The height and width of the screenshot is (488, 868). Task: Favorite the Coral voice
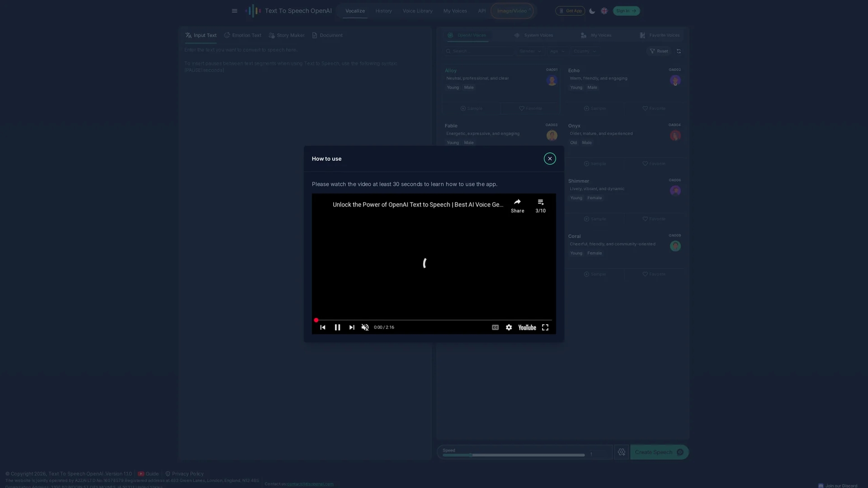tap(654, 274)
